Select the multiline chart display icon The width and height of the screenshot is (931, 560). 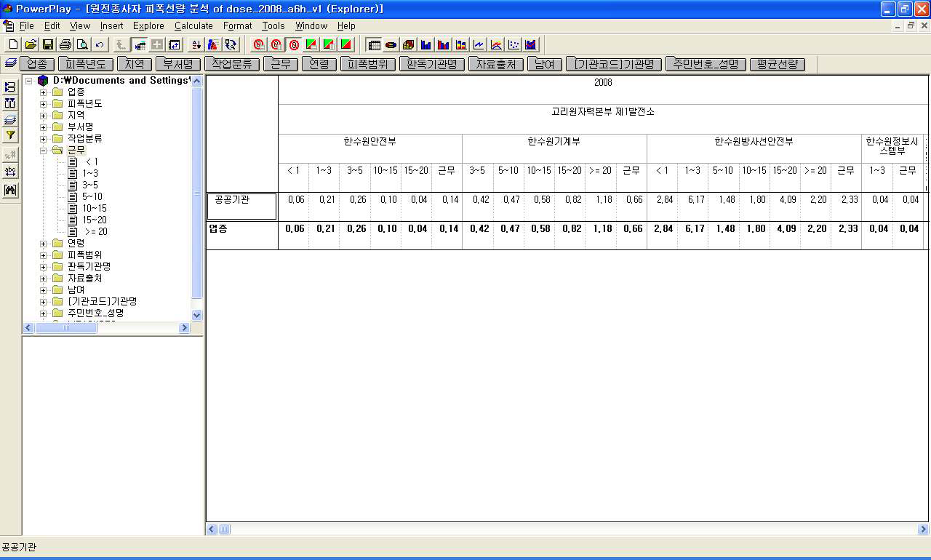coord(496,44)
